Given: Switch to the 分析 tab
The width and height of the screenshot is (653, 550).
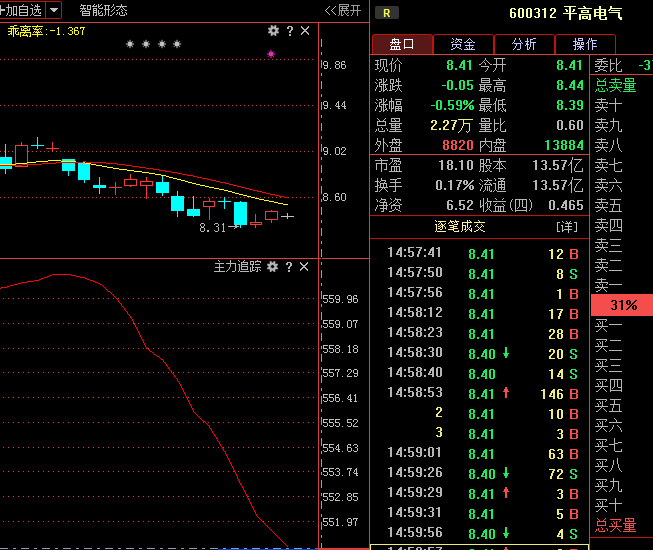Looking at the screenshot, I should 524,44.
